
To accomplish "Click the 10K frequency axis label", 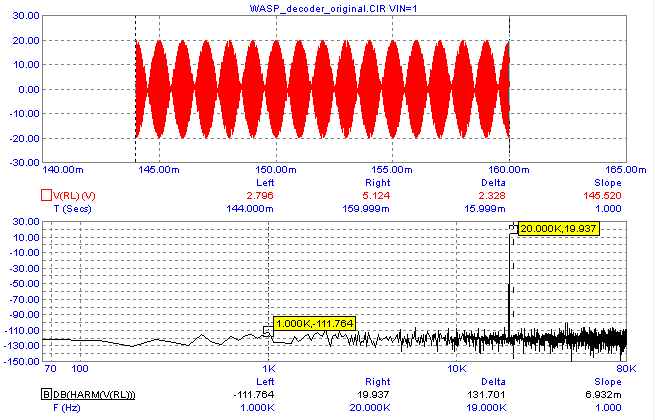I will pyautogui.click(x=457, y=369).
